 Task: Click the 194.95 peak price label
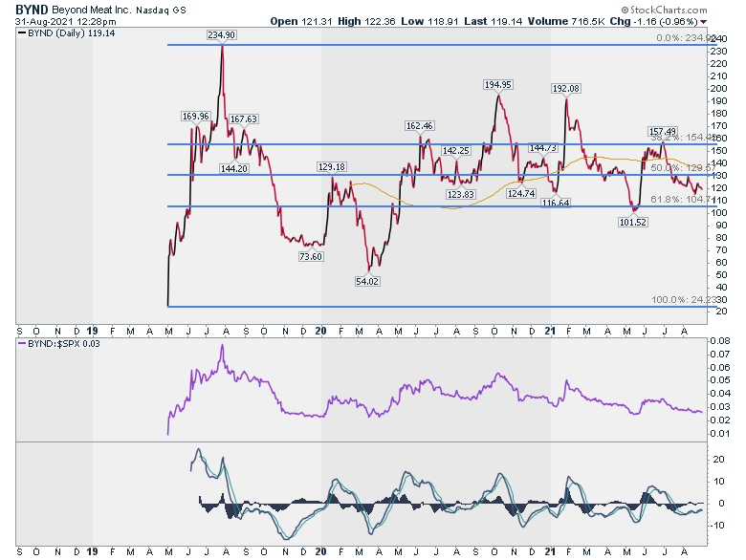coord(498,85)
